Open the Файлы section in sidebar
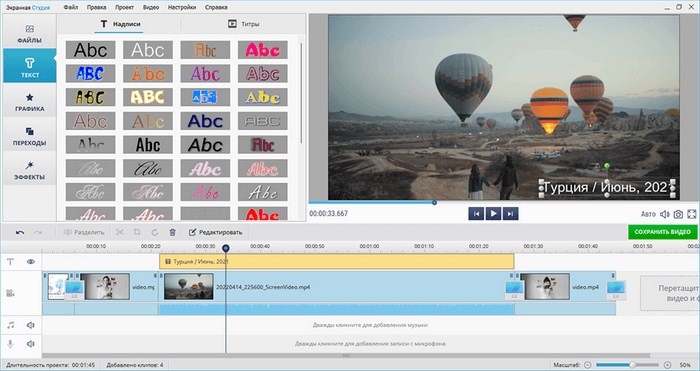This screenshot has width=700, height=371. coord(29,33)
